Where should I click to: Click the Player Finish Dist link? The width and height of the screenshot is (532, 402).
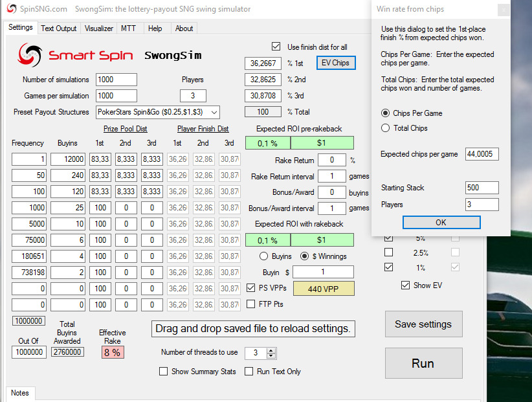[x=203, y=129]
